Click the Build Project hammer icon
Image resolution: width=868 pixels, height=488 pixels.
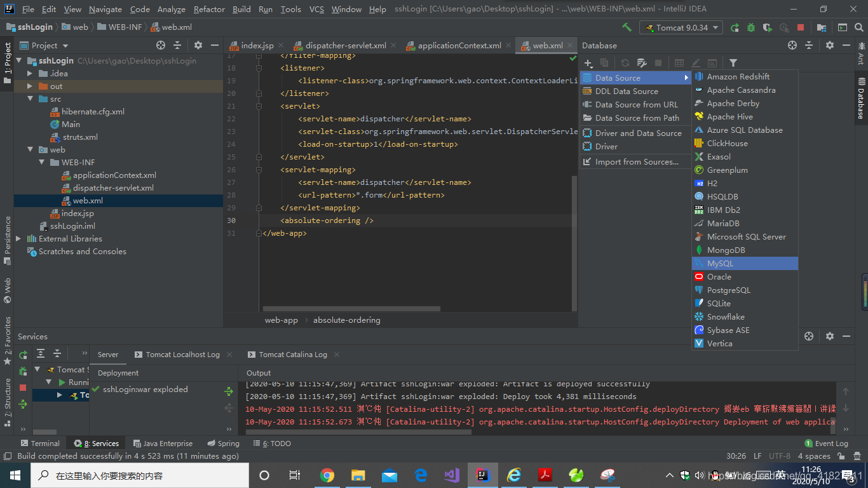[627, 27]
